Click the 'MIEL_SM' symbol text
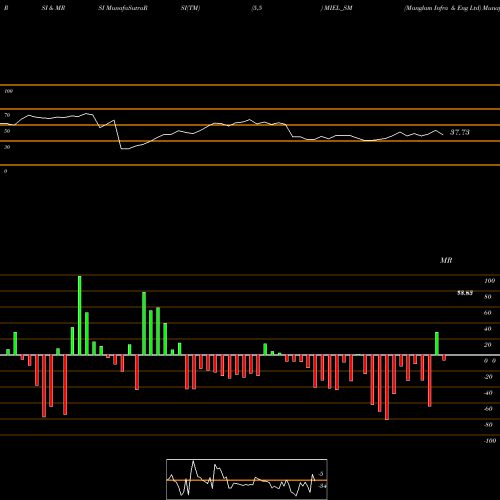Image resolution: width=500 pixels, height=500 pixels. click(338, 8)
